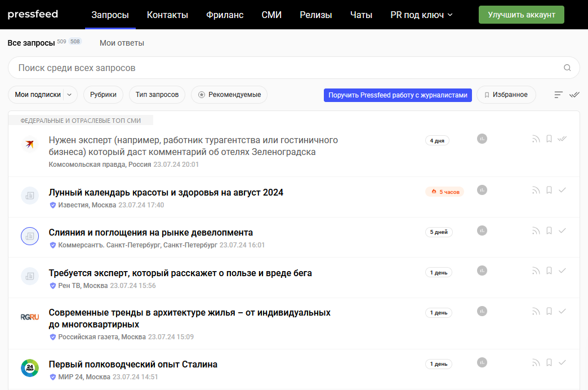This screenshot has height=390, width=588.
Task: Mark Слияния и поглощения as read
Action: tap(562, 231)
